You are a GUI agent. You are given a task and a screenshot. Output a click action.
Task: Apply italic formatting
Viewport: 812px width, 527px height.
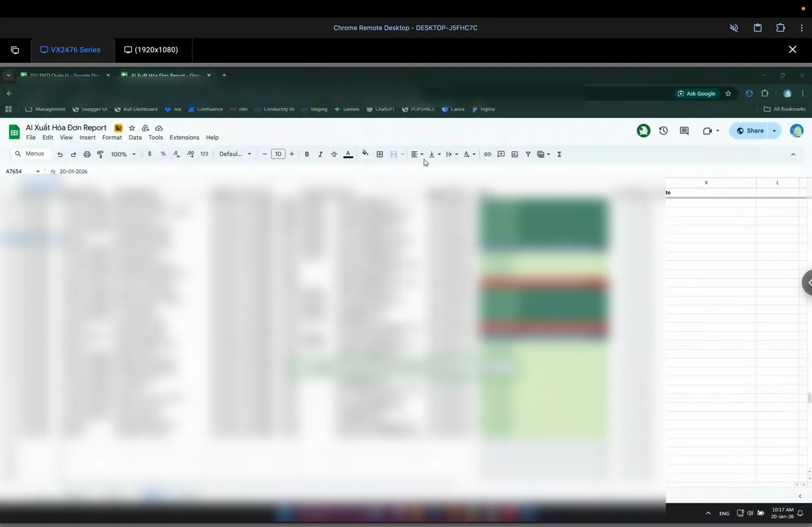tap(320, 154)
